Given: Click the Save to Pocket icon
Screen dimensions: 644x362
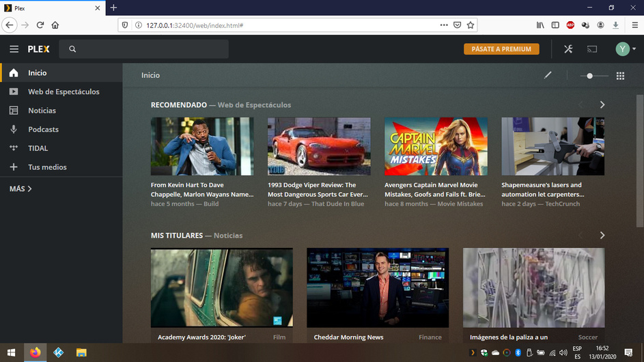Looking at the screenshot, I should coord(457,25).
